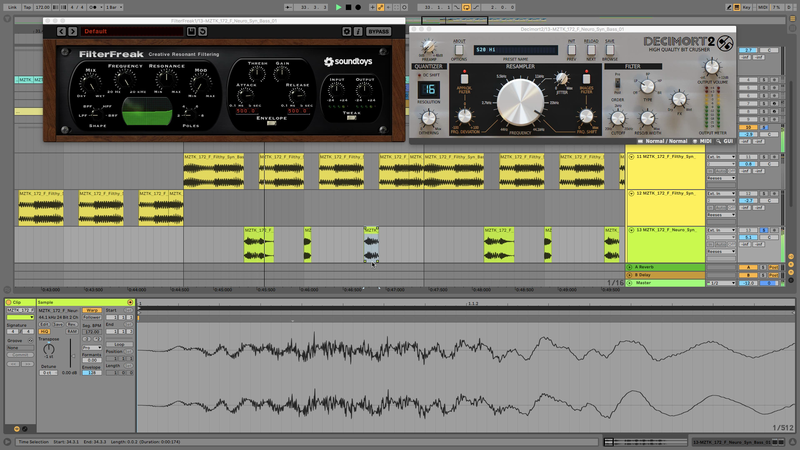This screenshot has width=800, height=450.
Task: Toggle Decimort2 Images Filter switch
Action: pyautogui.click(x=586, y=78)
